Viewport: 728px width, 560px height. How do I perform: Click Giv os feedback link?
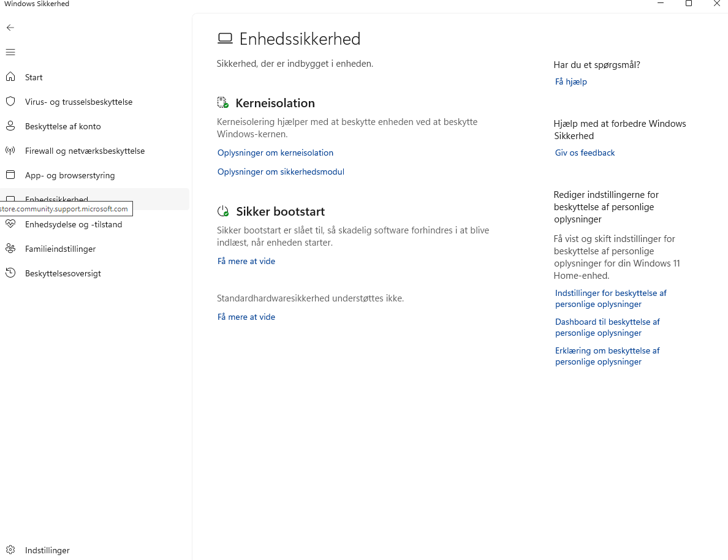point(585,153)
